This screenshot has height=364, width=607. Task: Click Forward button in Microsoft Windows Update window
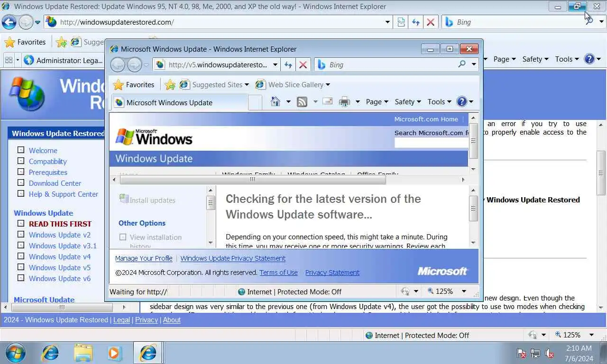coord(135,65)
